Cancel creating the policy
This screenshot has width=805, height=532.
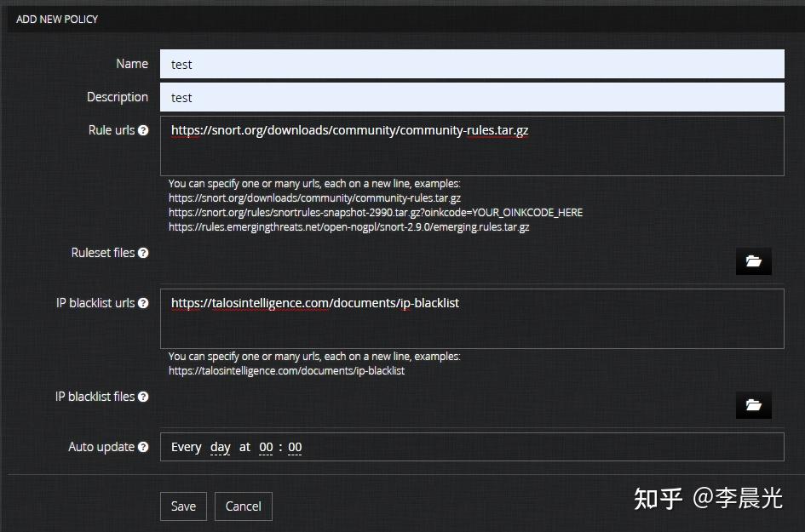pos(243,506)
